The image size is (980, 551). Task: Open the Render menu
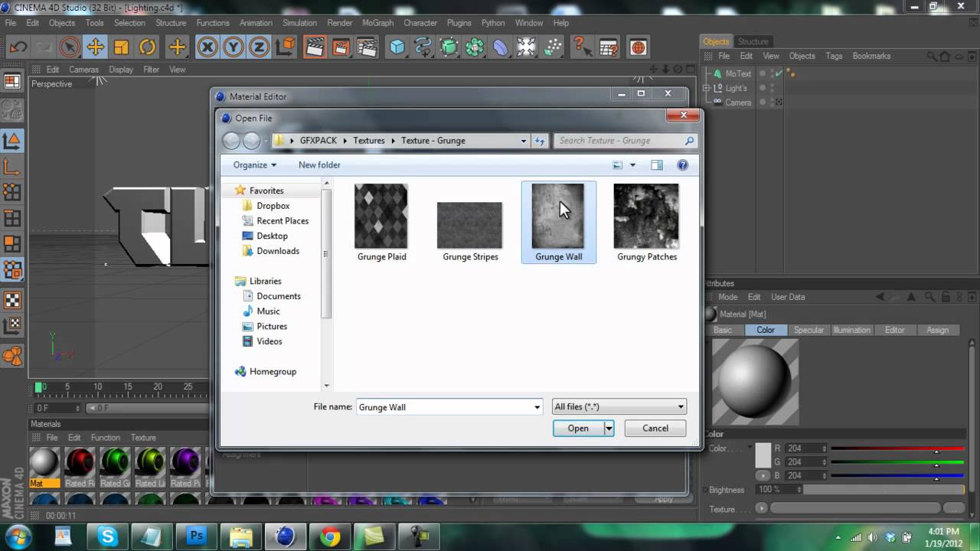340,23
